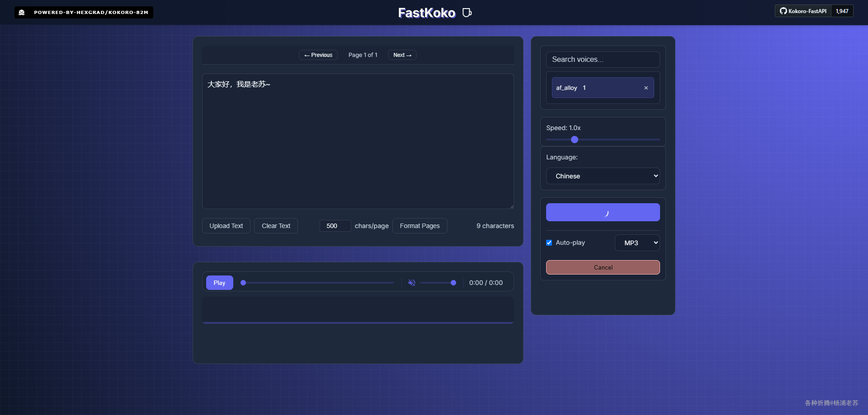Click the Upload Text button
This screenshot has width=868, height=415.
pyautogui.click(x=226, y=226)
